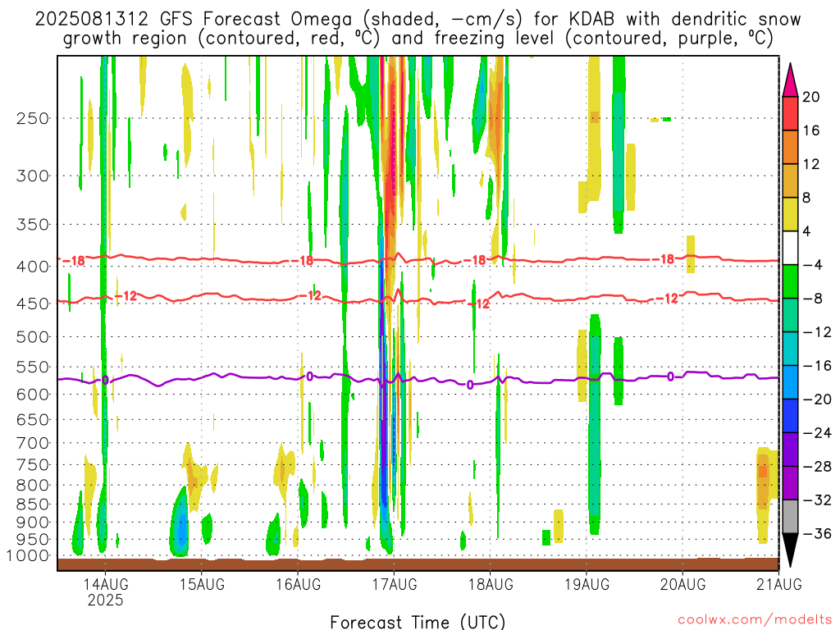Screen dimensions: 840x630
Task: Click the 500 pressure level label
Action: tap(33, 337)
